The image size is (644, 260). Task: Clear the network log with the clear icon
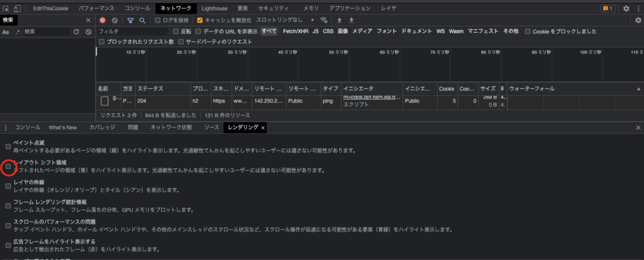click(x=114, y=20)
